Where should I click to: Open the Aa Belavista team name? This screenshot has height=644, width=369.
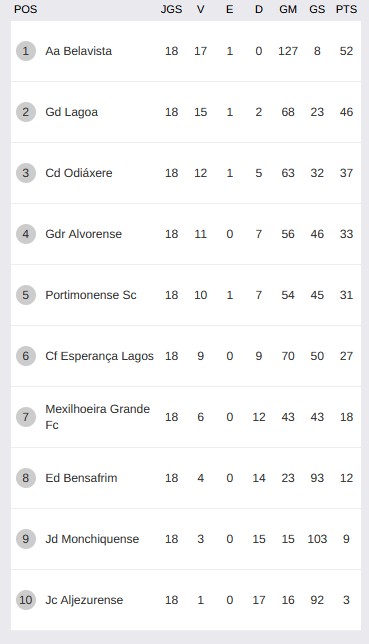(78, 51)
